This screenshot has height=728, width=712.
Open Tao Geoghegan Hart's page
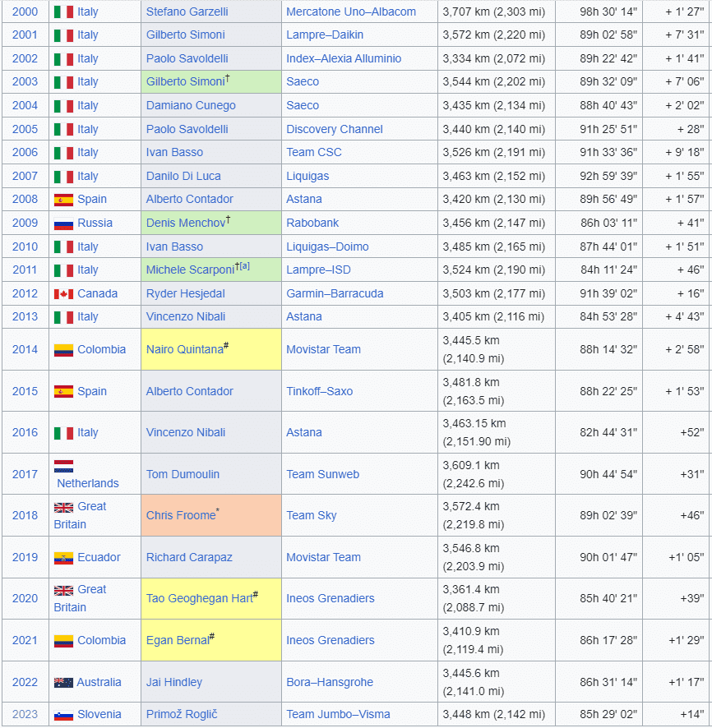pyautogui.click(x=200, y=598)
